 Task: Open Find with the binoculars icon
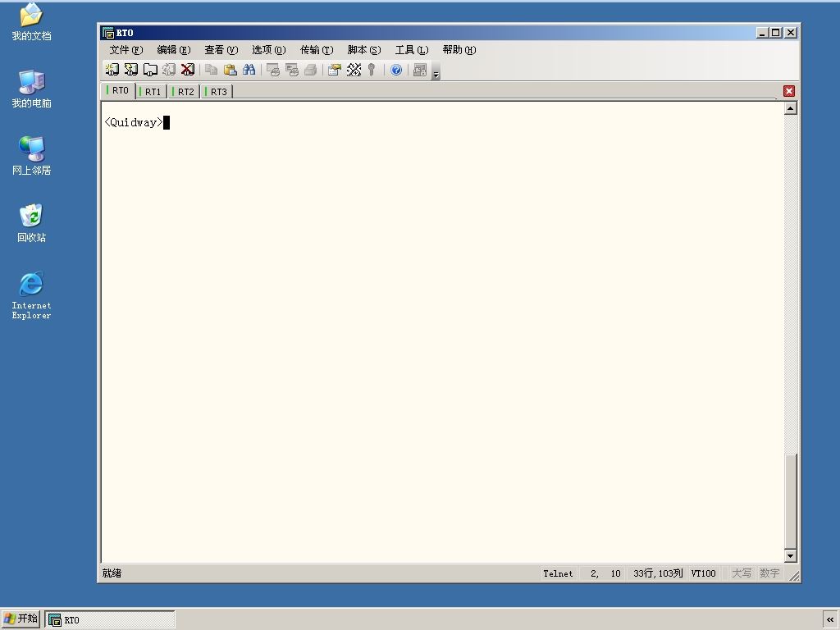pos(249,70)
